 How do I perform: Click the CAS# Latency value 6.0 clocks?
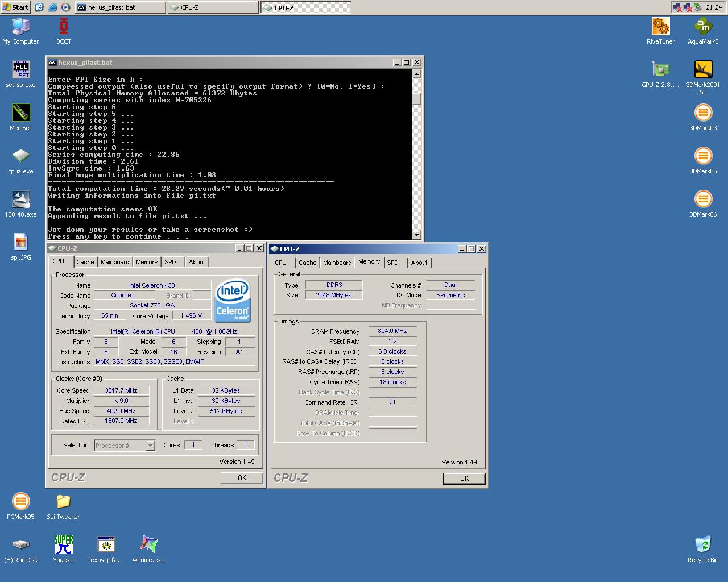point(392,351)
